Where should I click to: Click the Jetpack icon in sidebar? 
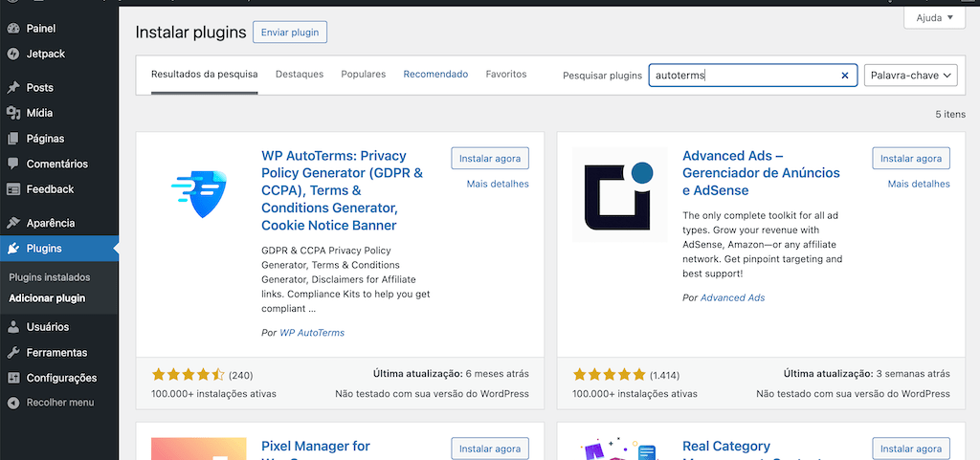(13, 54)
